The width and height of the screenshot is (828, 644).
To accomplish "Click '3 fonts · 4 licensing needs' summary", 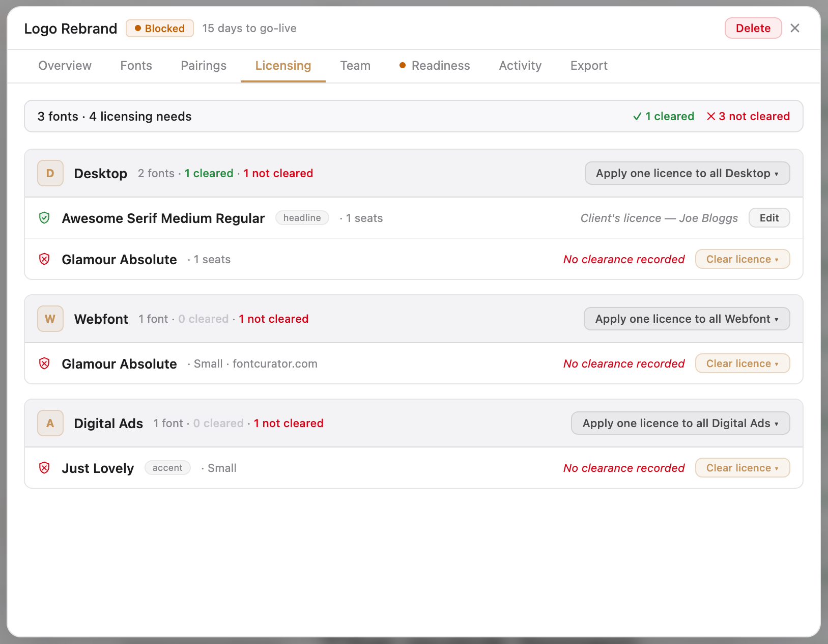I will pyautogui.click(x=115, y=117).
